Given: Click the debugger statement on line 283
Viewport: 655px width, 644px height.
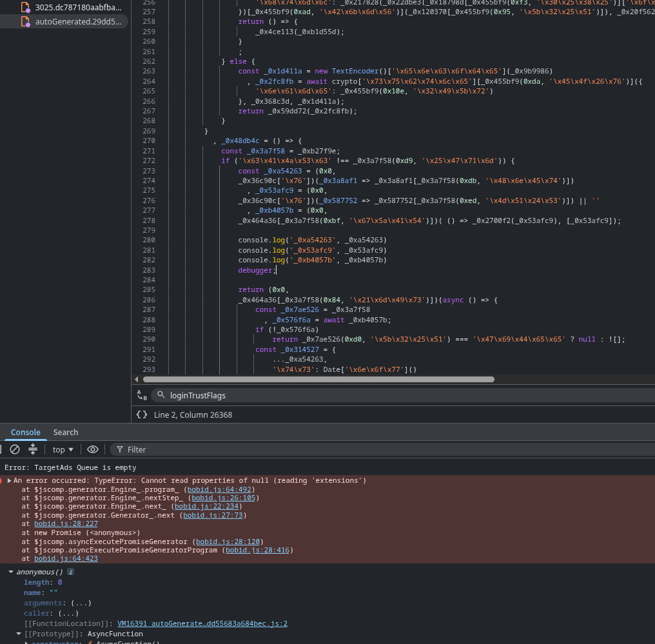Looking at the screenshot, I should 257,270.
